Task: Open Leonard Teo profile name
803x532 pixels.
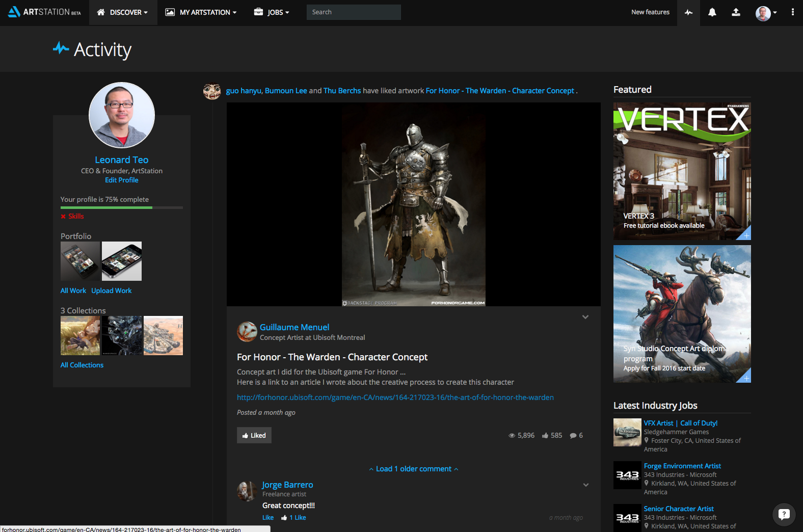Action: click(x=122, y=159)
